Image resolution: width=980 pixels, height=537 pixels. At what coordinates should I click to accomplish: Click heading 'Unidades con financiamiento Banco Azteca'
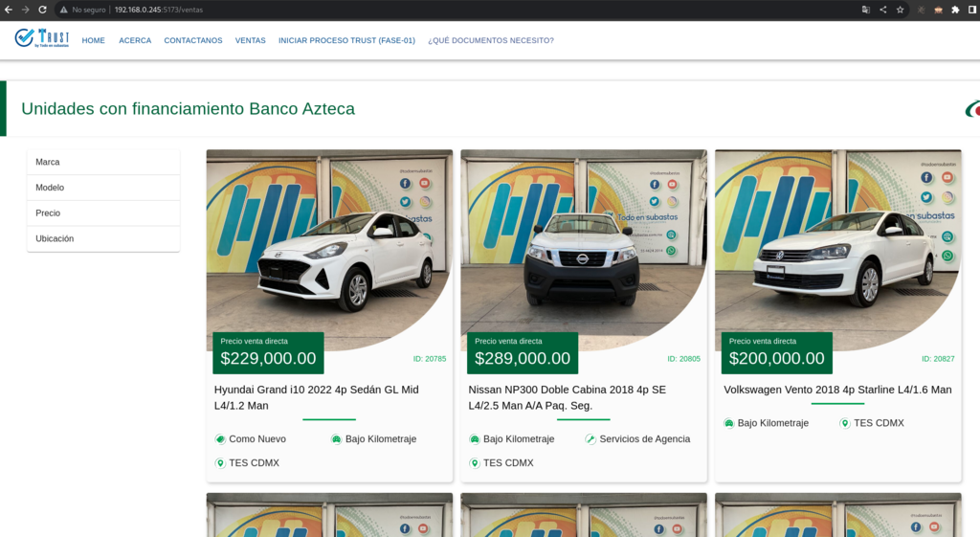[x=189, y=109]
